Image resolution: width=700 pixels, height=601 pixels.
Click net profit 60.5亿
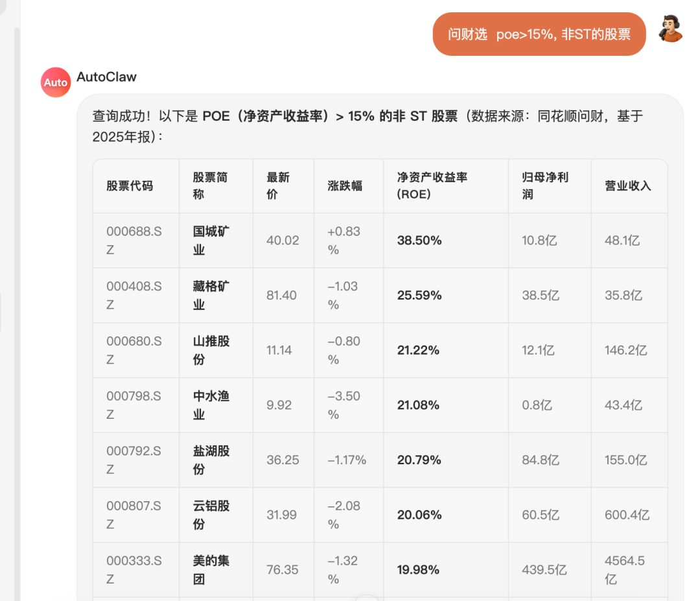click(541, 515)
